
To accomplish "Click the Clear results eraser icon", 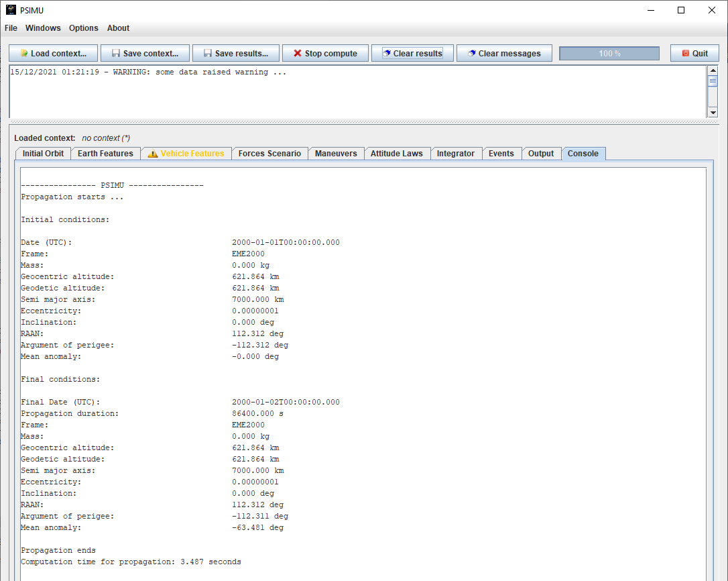I will point(387,54).
